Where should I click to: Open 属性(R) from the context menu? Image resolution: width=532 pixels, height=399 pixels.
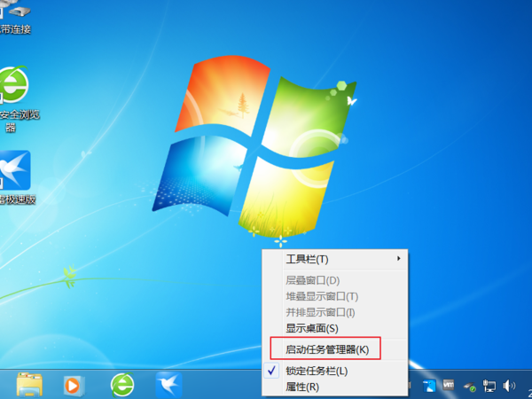pos(335,387)
